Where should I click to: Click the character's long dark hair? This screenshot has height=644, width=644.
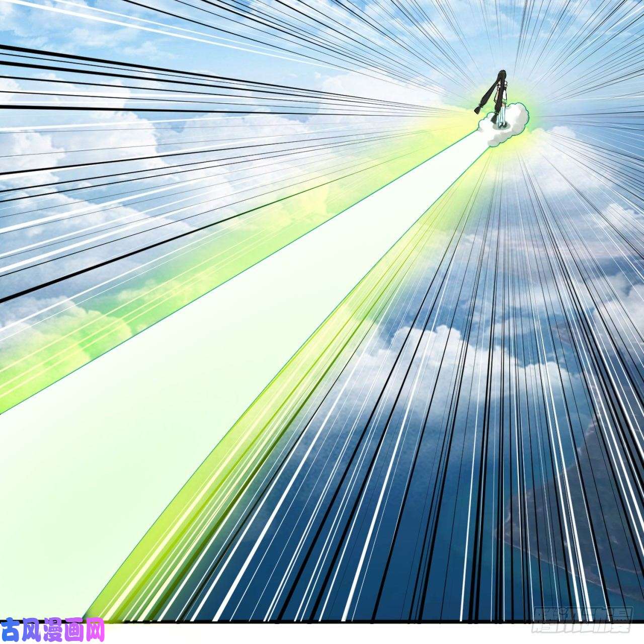501,83
